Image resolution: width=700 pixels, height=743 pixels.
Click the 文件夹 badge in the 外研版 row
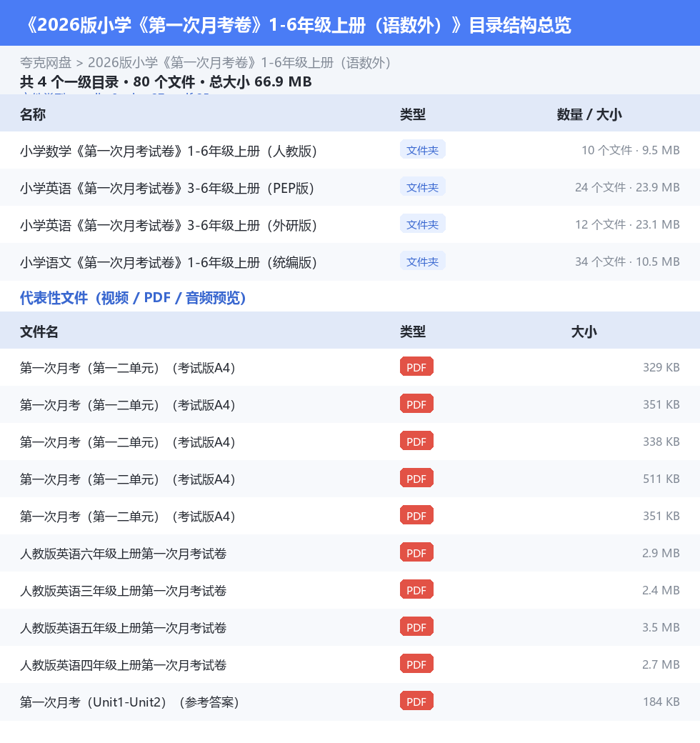422,224
